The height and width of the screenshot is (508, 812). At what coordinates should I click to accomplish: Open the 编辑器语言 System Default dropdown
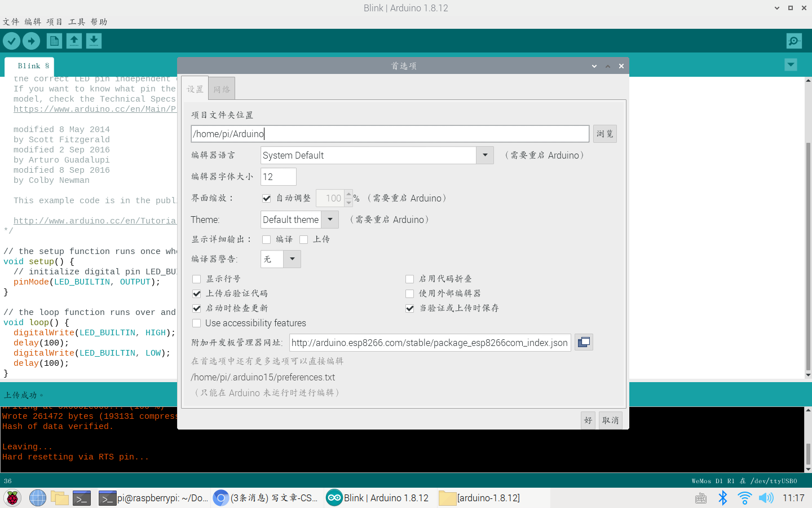click(x=485, y=155)
